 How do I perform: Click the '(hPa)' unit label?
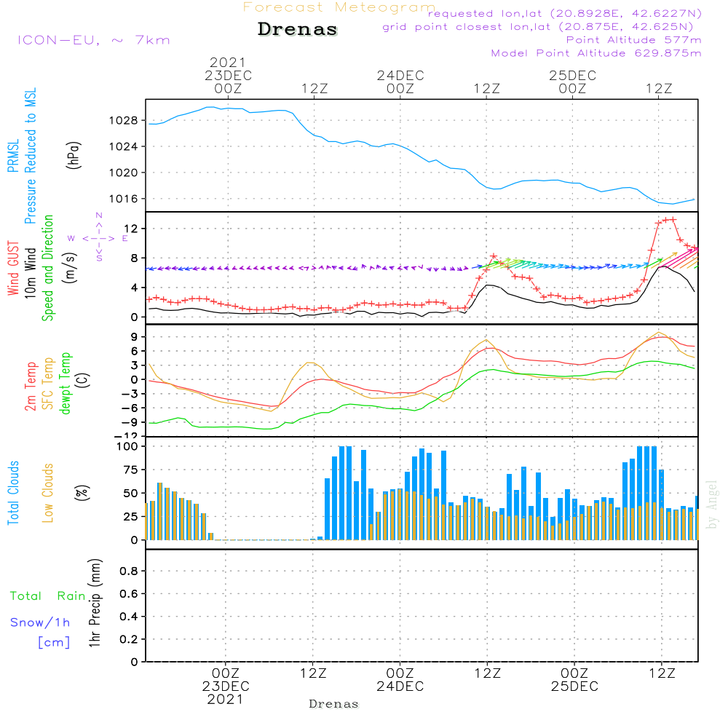(74, 156)
